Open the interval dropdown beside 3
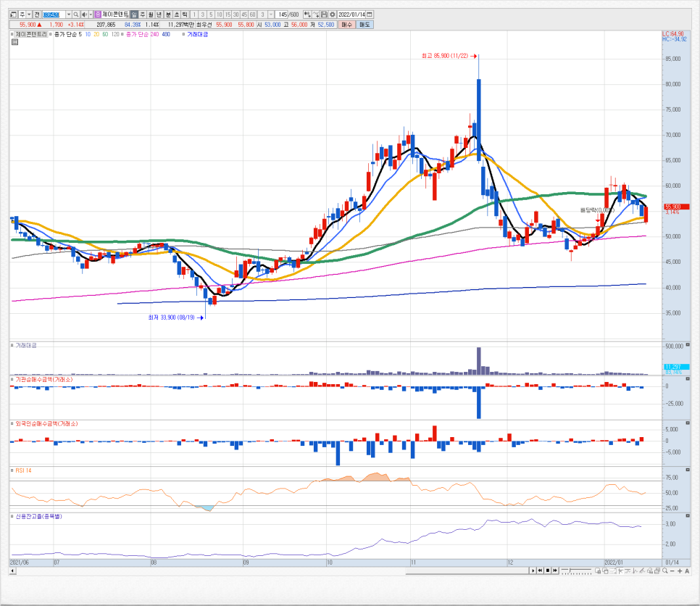This screenshot has height=606, width=700. pyautogui.click(x=271, y=14)
